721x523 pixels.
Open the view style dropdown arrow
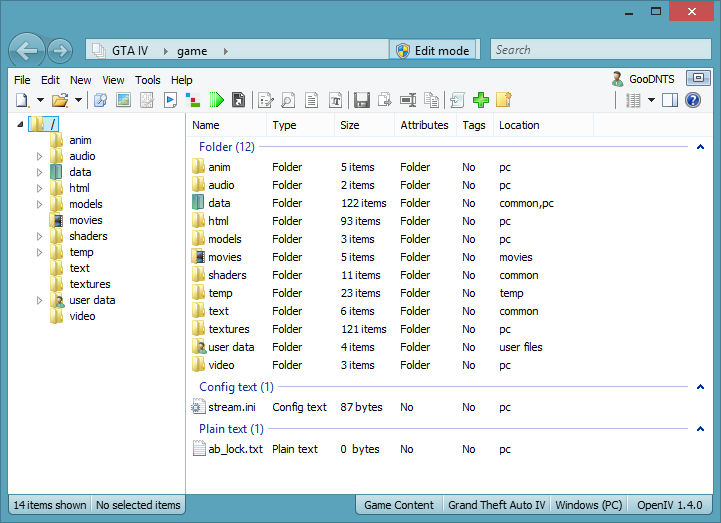point(651,100)
